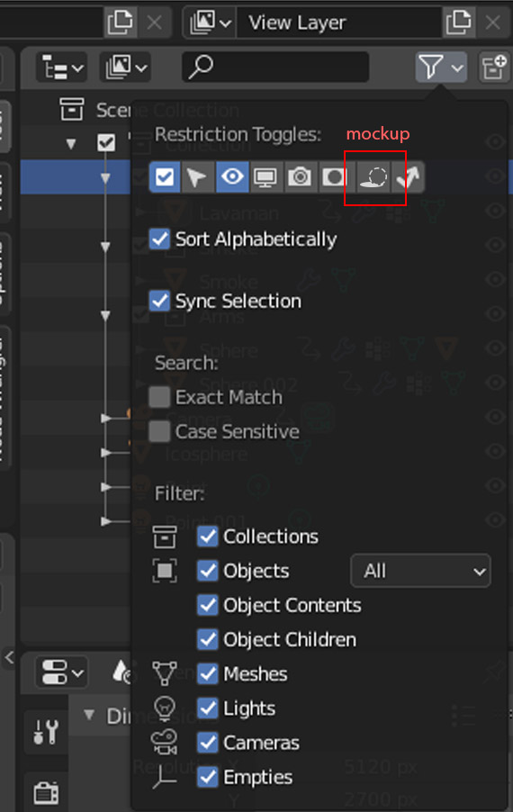The height and width of the screenshot is (812, 513).
Task: Toggle the Disable in Renders camera icon
Action: [x=299, y=177]
